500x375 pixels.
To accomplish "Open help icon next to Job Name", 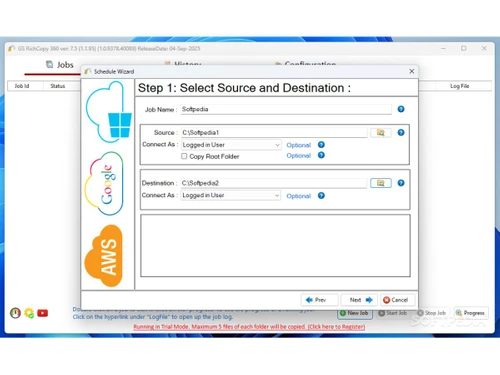I will (x=401, y=109).
